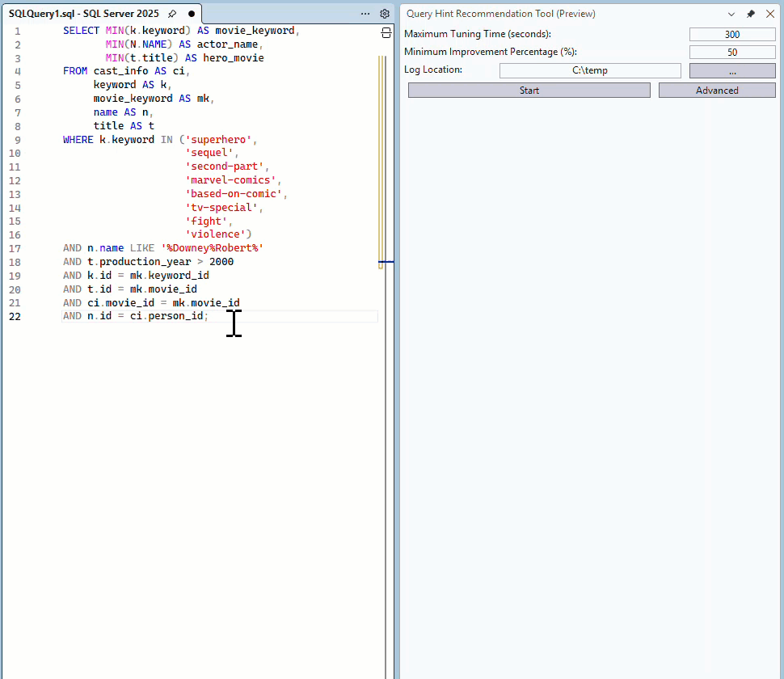Browse for log location with the ... button

coord(732,71)
